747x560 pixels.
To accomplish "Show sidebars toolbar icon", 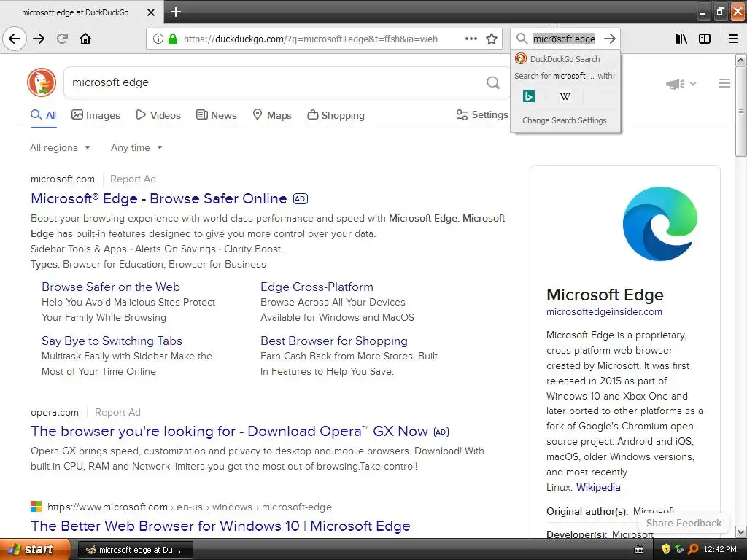I will click(705, 39).
